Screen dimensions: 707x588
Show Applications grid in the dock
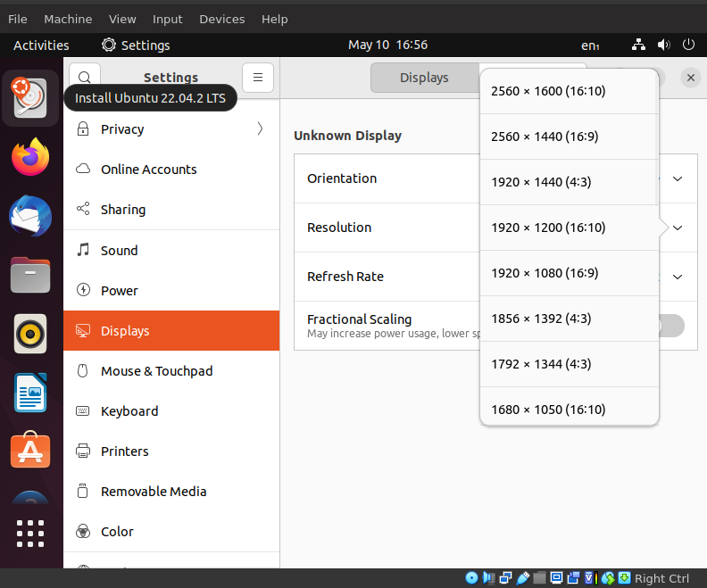(x=30, y=534)
